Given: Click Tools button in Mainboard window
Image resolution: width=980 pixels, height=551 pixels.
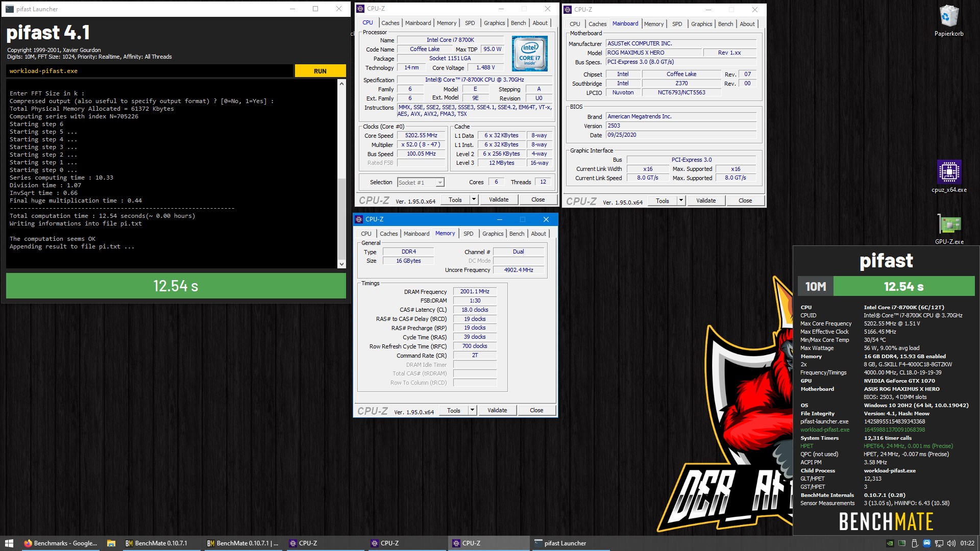Looking at the screenshot, I should 662,201.
